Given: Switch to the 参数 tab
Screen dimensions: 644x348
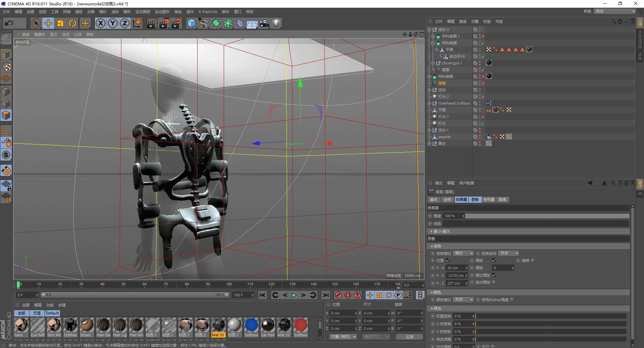Looking at the screenshot, I should click(x=475, y=199).
